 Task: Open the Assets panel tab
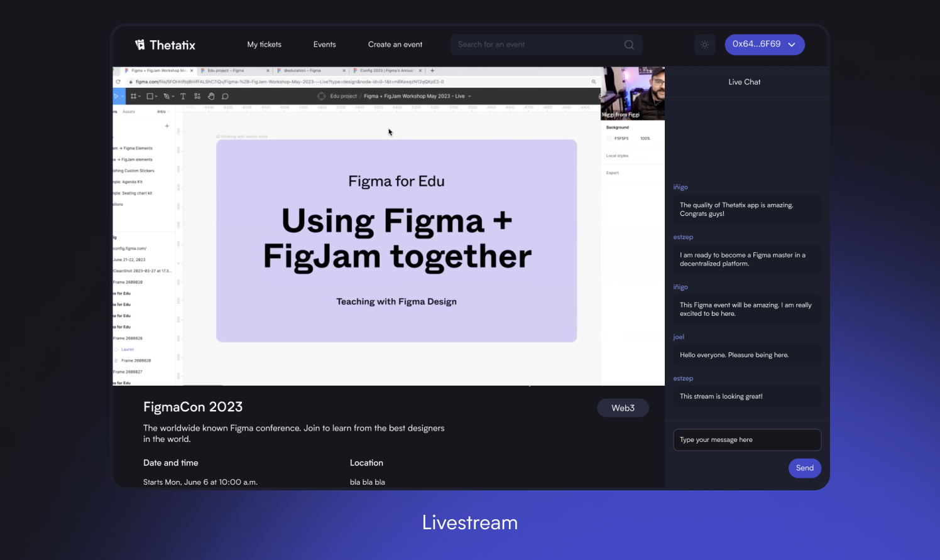(129, 112)
